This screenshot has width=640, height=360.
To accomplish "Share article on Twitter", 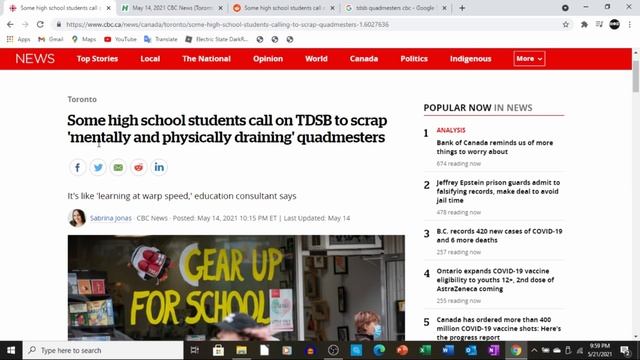I will pyautogui.click(x=98, y=167).
